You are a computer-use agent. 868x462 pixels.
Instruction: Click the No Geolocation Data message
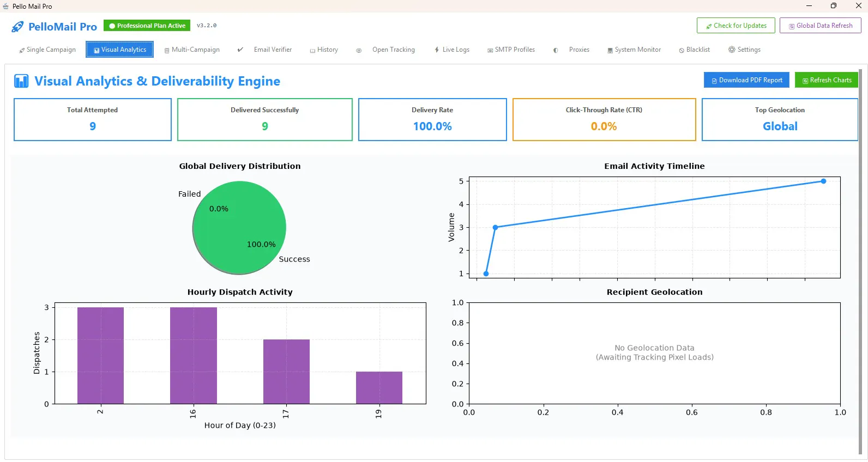coord(654,352)
